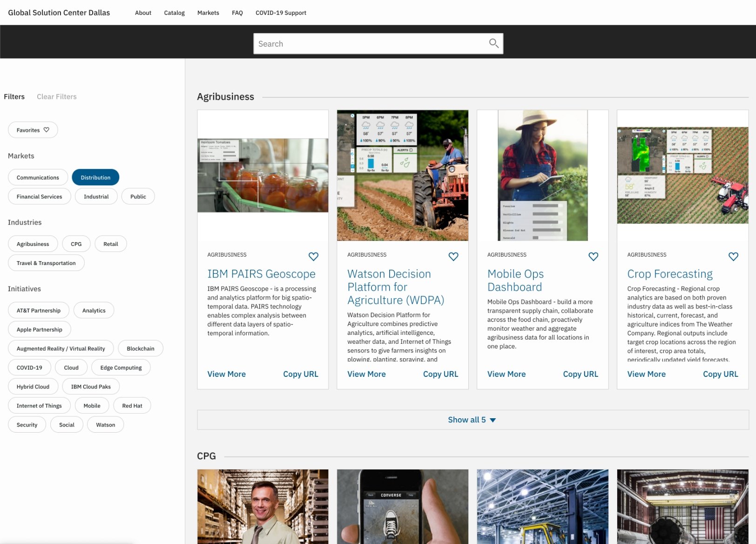
Task: Favorite the Watson Decision Platform card
Action: point(453,256)
